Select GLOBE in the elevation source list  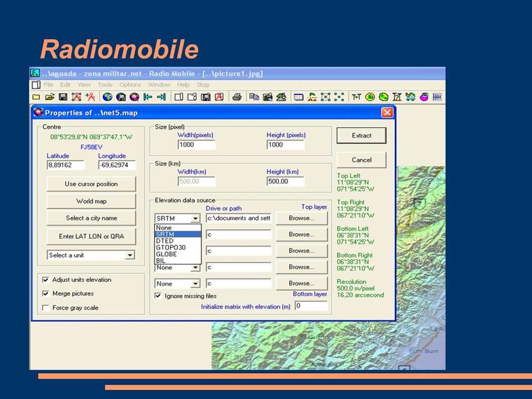(x=178, y=254)
